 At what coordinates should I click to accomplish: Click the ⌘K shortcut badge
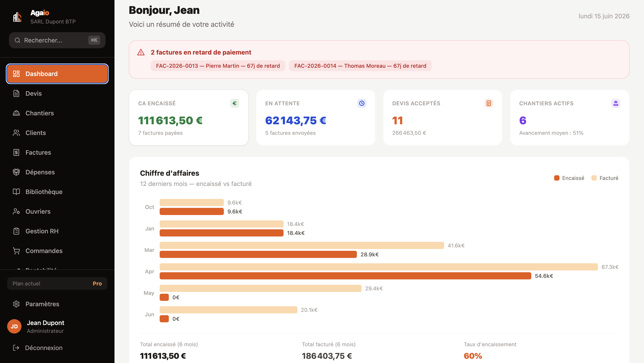coord(94,40)
